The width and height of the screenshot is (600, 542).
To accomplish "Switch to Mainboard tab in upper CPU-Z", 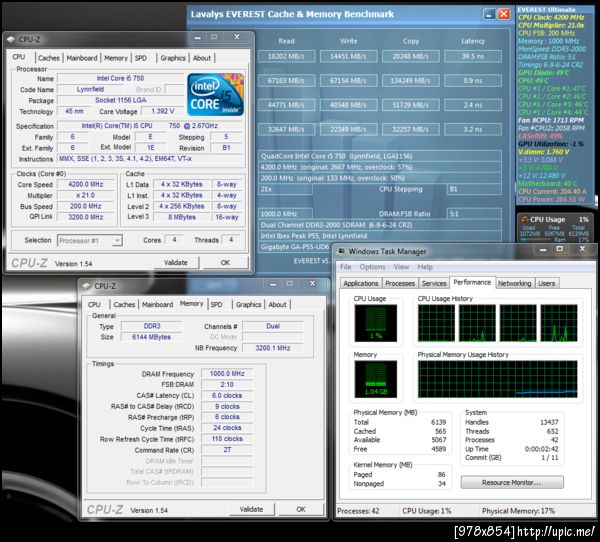I will tap(82, 58).
